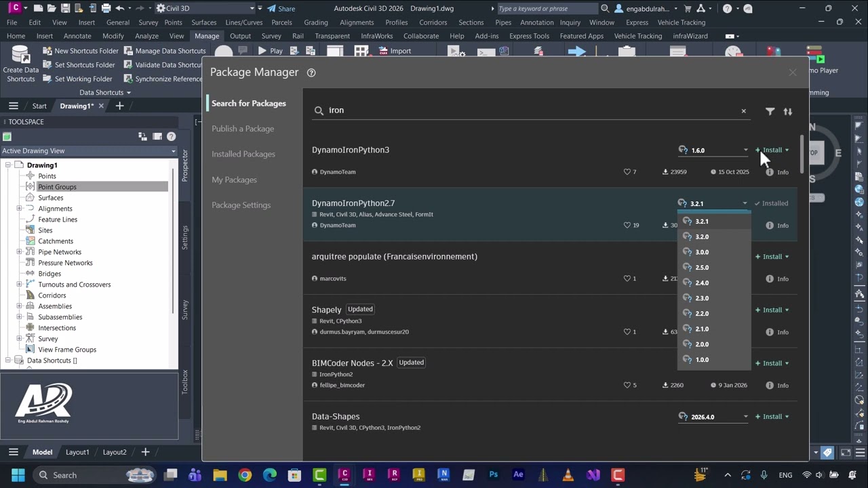Click Info for arquitree populate package

click(x=777, y=279)
